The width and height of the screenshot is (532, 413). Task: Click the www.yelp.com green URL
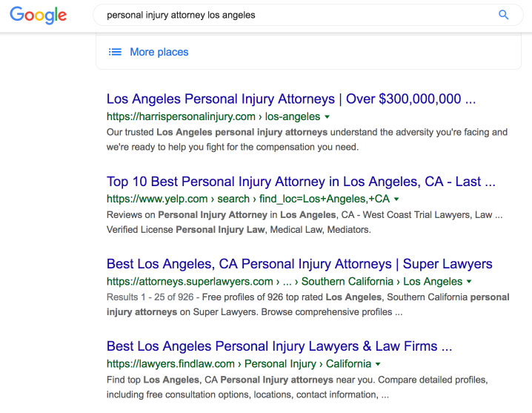248,199
